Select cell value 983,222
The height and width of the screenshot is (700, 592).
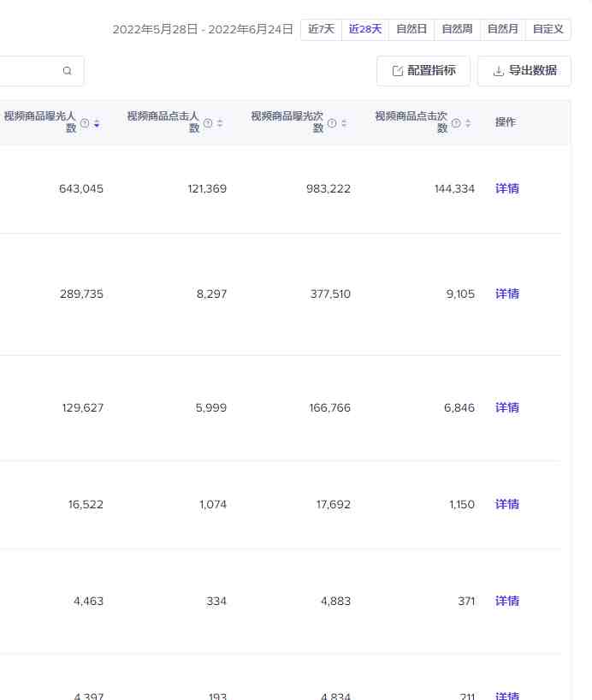point(329,189)
